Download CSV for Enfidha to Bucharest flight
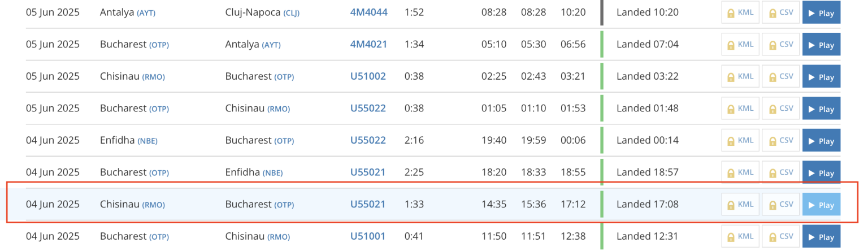 [x=780, y=141]
